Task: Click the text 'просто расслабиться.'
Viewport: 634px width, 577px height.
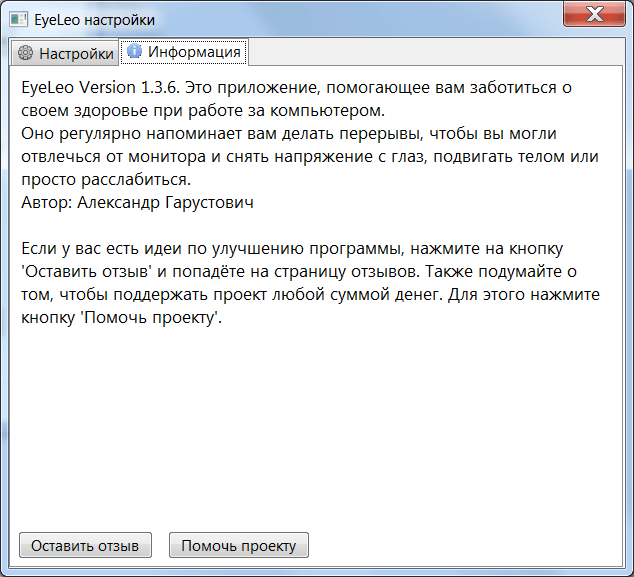Action: (x=106, y=180)
